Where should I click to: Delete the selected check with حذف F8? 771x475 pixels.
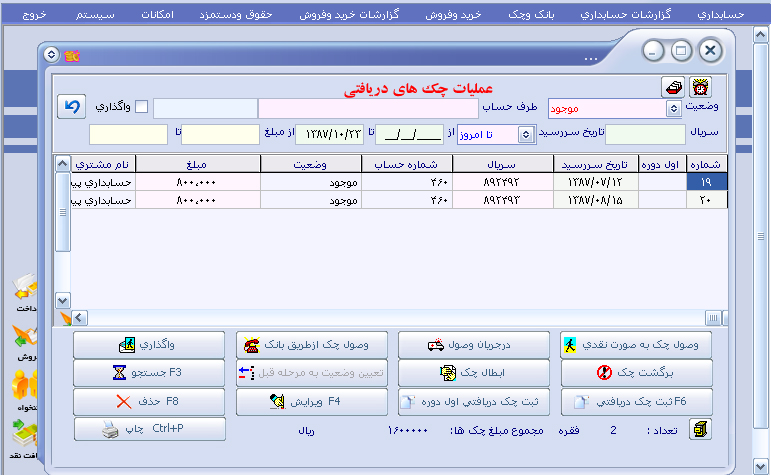tap(150, 402)
